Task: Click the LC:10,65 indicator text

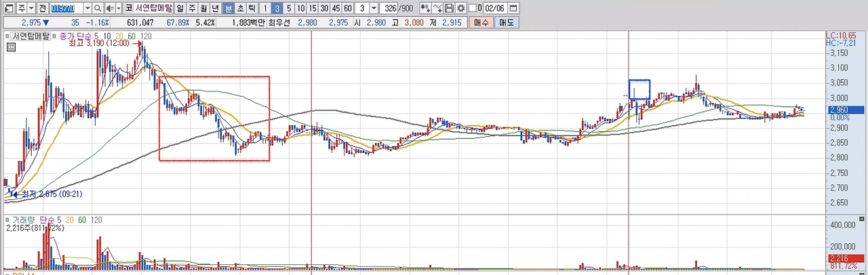Action: 841,35
